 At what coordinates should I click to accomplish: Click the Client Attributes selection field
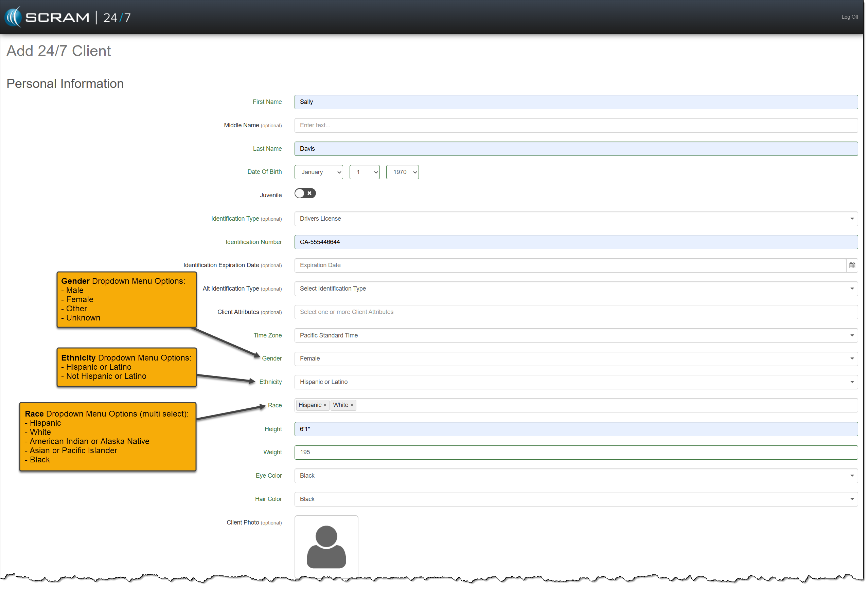[575, 312]
